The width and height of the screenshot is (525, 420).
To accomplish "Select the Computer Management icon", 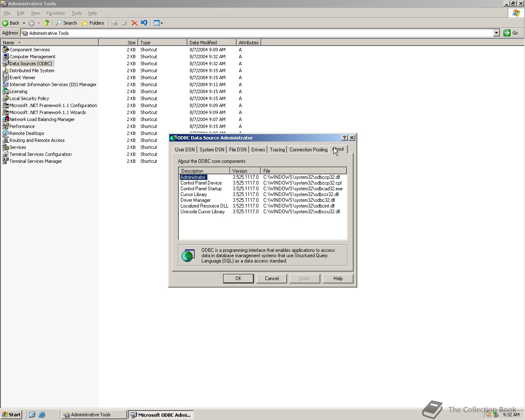I will click(5, 57).
